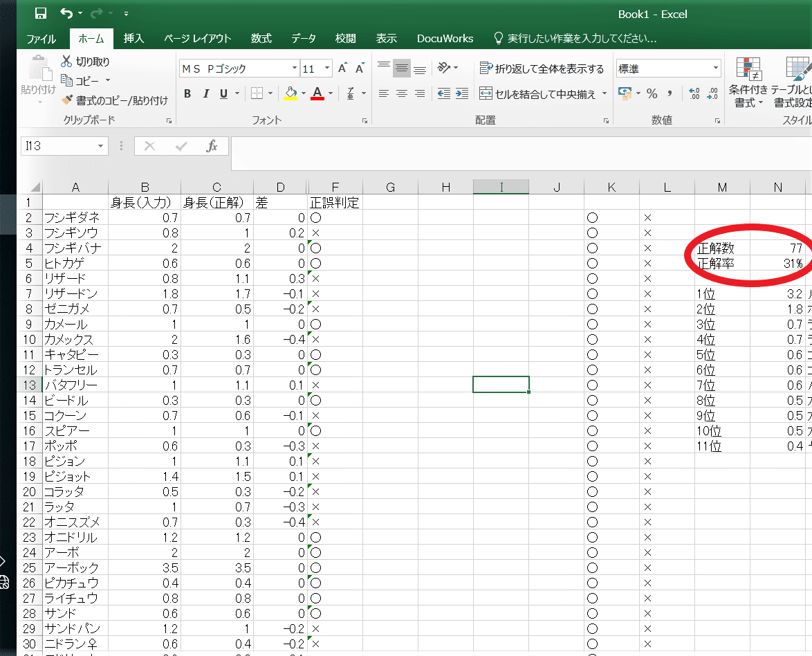Screen dimensions: 812x656
Task: Click the Redo arrow icon
Action: (x=96, y=13)
